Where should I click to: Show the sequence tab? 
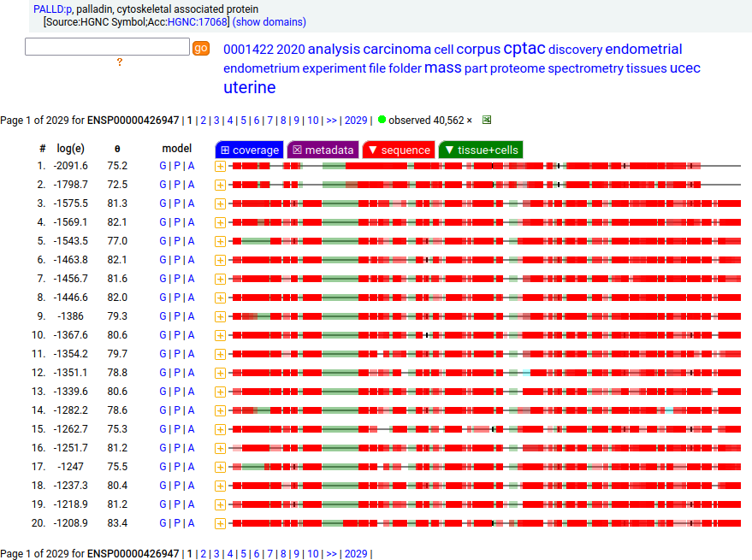pos(399,150)
